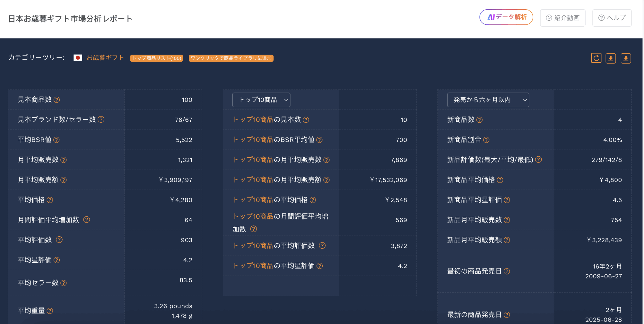Click the お歳暮ギフト category link

105,58
